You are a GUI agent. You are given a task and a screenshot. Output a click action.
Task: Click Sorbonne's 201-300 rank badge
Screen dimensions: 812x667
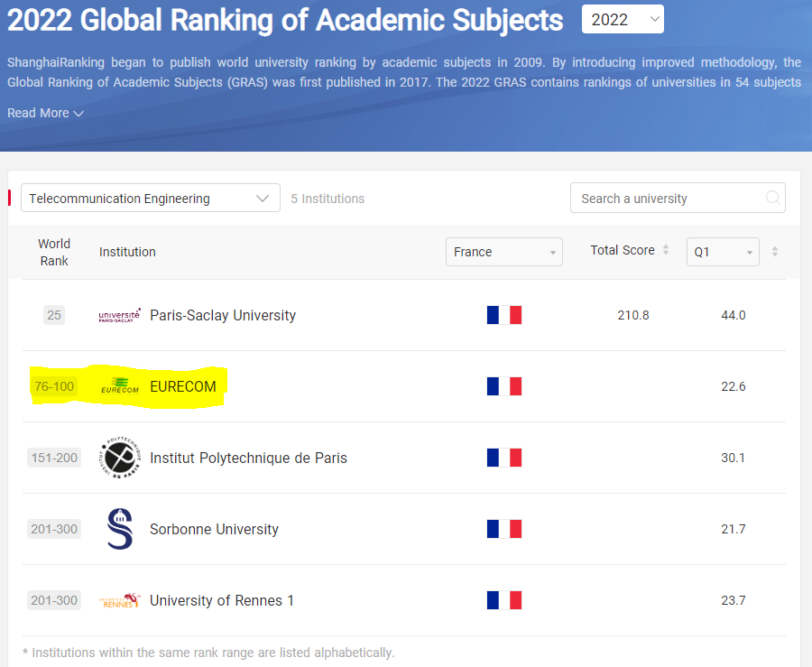tap(54, 529)
